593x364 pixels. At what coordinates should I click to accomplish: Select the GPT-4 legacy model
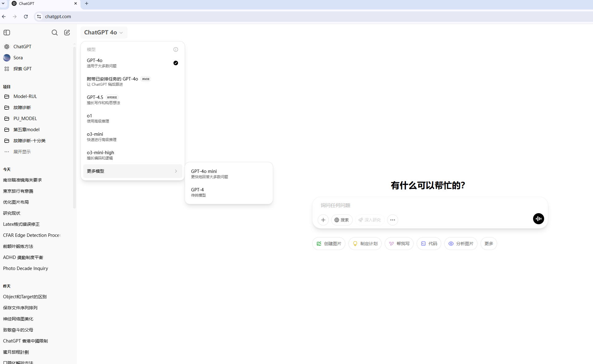(229, 192)
